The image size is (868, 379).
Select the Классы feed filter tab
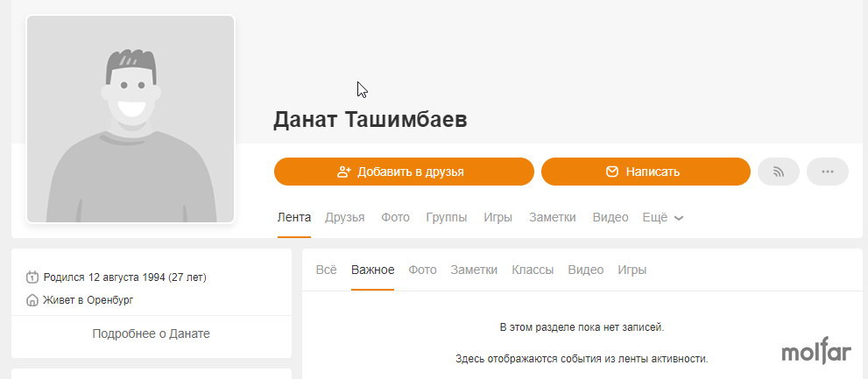tap(533, 270)
